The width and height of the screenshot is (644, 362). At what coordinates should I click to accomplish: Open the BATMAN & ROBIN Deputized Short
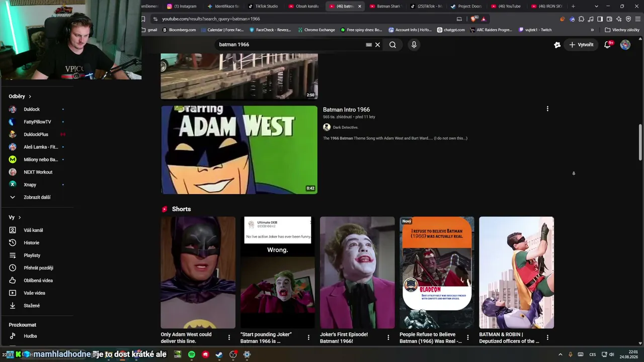pyautogui.click(x=516, y=273)
